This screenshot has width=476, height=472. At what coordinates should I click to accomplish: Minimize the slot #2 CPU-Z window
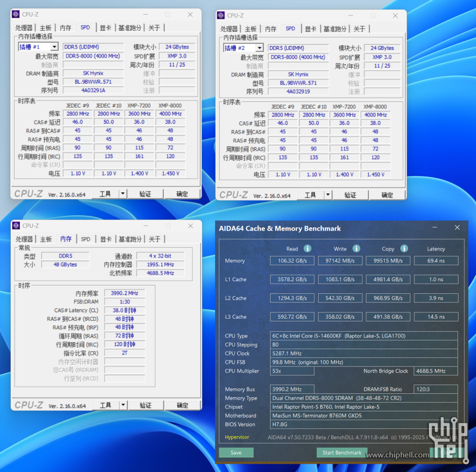pos(351,16)
